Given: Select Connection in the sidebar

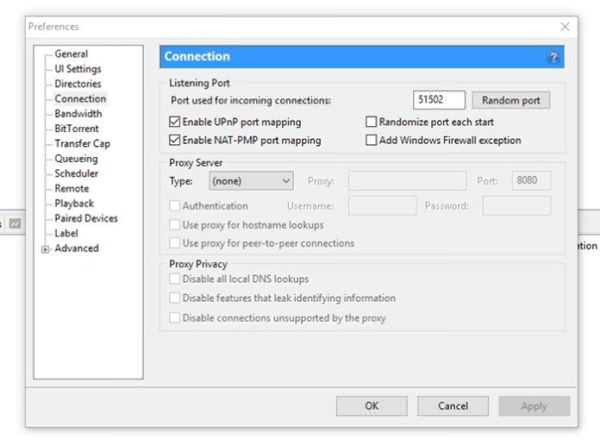Looking at the screenshot, I should [x=80, y=99].
